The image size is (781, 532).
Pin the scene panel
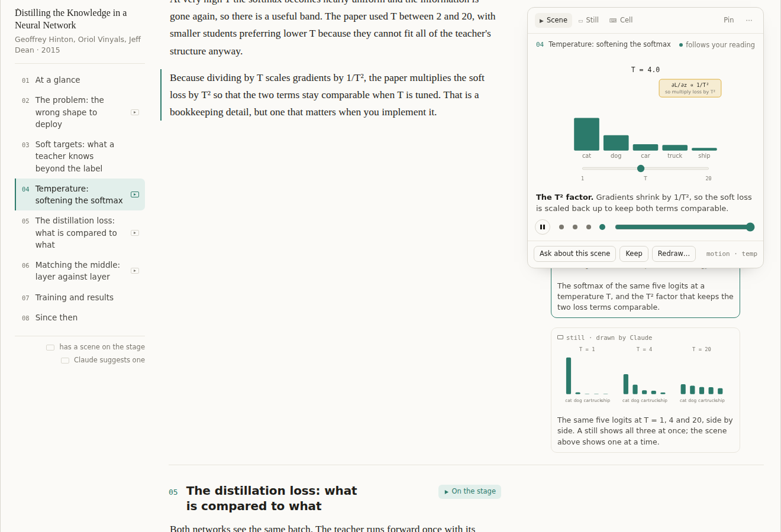click(x=729, y=20)
